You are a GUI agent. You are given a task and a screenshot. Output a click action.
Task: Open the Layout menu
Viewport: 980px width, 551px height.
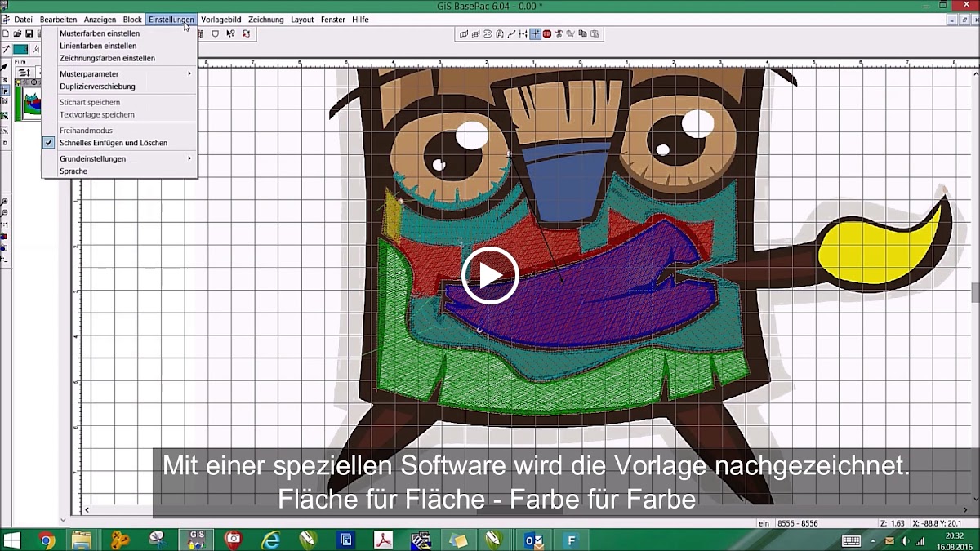click(302, 20)
